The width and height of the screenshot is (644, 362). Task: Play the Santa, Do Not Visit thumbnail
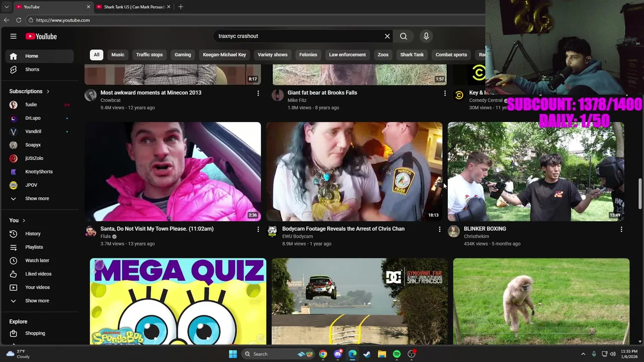click(173, 171)
